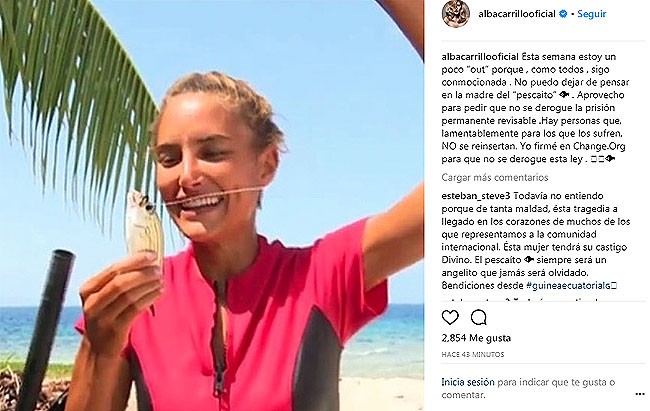650x411 pixels.
Task: Open albacarrillooficial profile avatar
Action: click(456, 14)
